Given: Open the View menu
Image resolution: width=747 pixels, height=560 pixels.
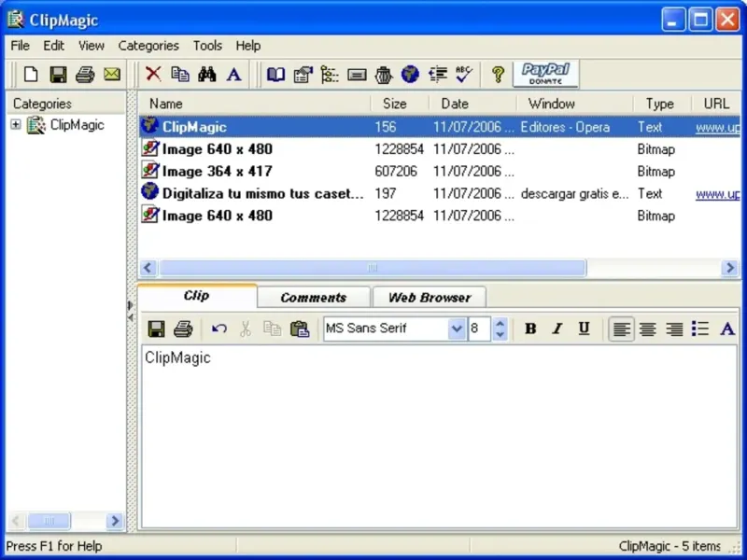Looking at the screenshot, I should click(91, 46).
